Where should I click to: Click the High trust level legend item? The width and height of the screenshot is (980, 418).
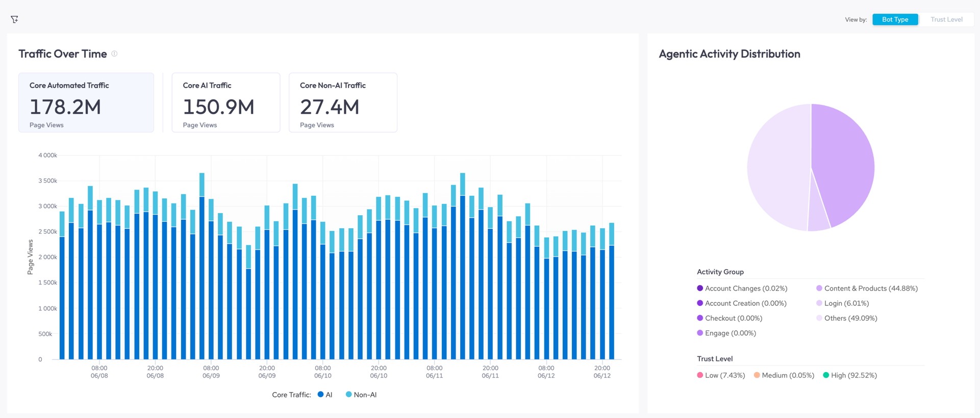tap(850, 375)
